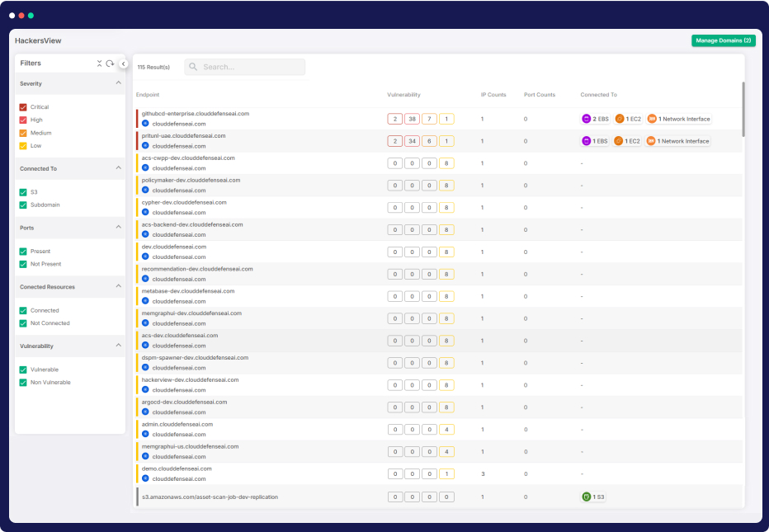
Task: Click the reset filters refresh icon
Action: click(110, 64)
